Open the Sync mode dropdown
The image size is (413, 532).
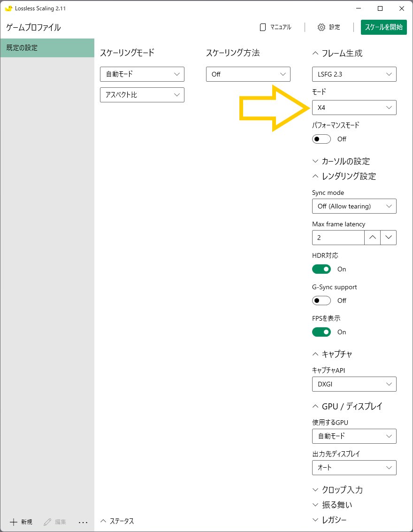point(354,206)
